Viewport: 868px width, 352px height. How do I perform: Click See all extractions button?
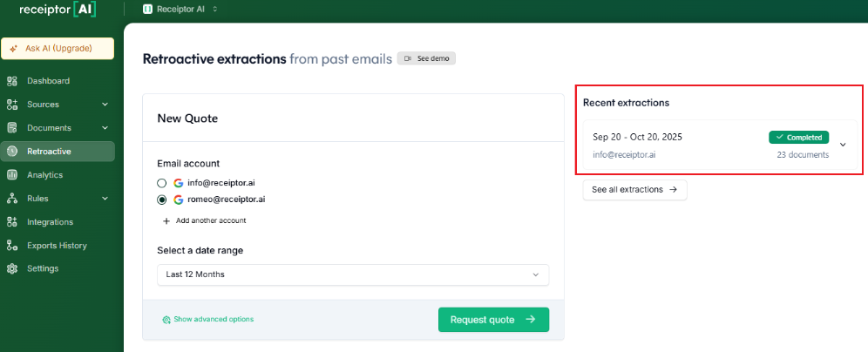pyautogui.click(x=634, y=189)
